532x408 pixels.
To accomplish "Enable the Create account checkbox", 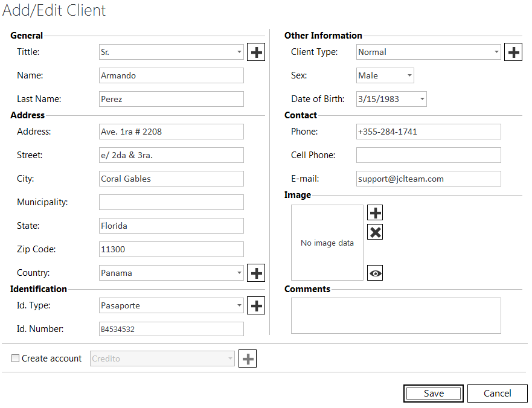I will pos(16,359).
